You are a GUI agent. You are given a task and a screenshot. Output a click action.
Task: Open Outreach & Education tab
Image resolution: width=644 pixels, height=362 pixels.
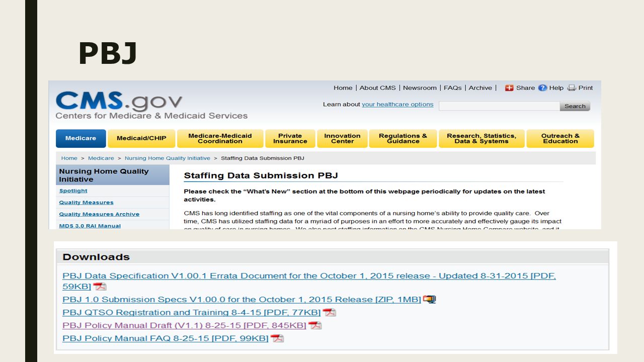pos(560,138)
